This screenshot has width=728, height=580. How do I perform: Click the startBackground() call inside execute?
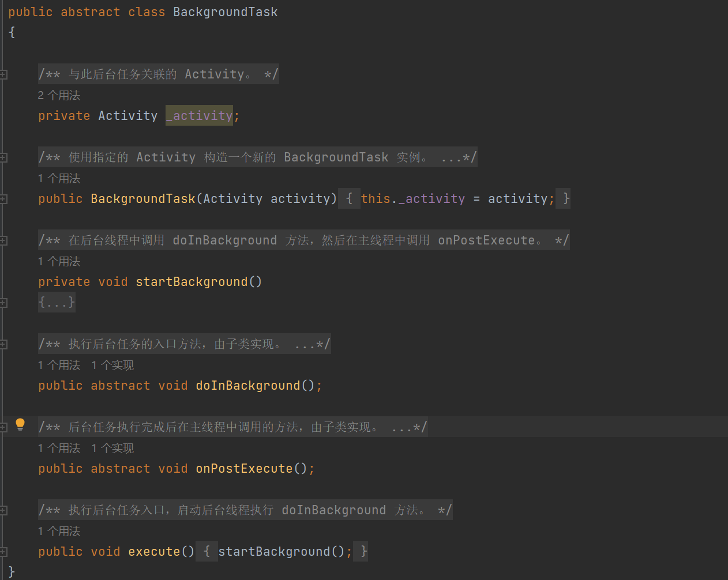(282, 552)
